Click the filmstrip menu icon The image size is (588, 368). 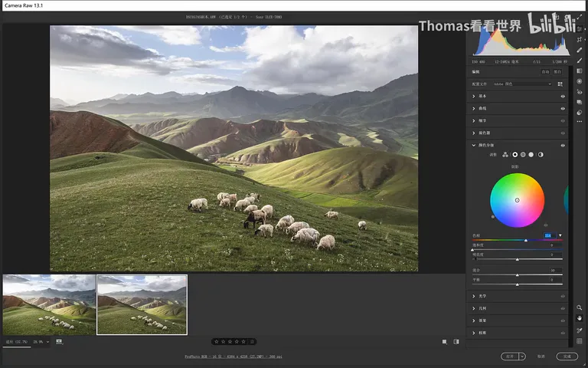(x=59, y=342)
